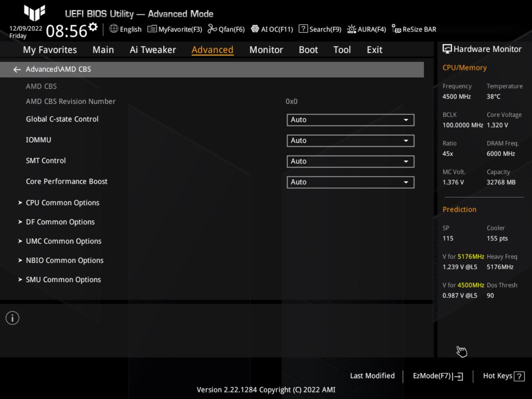This screenshot has height=399, width=532.
Task: Click the Core Performance Boost label
Action: 67,181
